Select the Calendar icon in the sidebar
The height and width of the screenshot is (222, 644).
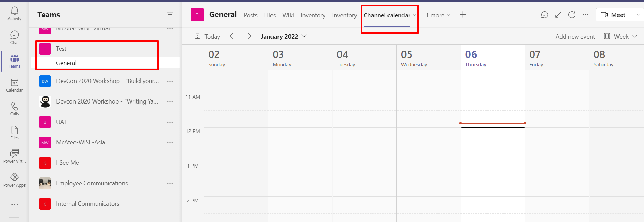tap(14, 84)
